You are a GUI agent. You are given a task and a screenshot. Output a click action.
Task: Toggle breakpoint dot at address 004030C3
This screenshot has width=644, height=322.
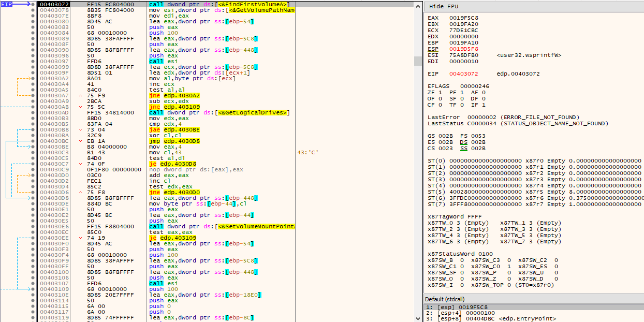point(34,152)
